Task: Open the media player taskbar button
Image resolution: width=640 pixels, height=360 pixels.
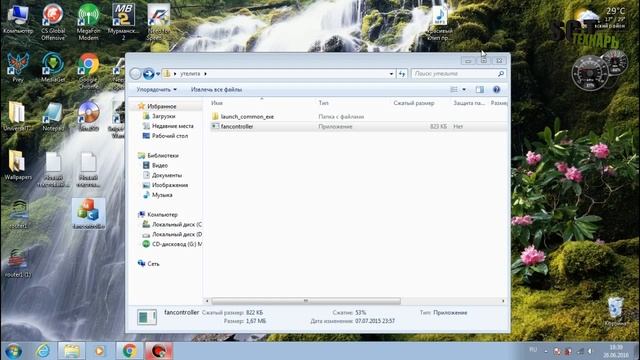Action: click(100, 351)
